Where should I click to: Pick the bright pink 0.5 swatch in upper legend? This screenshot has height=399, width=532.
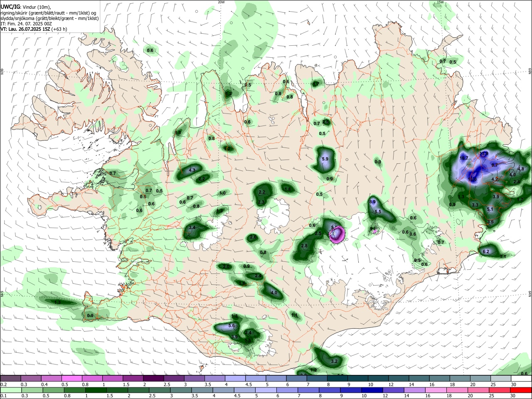point(71,379)
